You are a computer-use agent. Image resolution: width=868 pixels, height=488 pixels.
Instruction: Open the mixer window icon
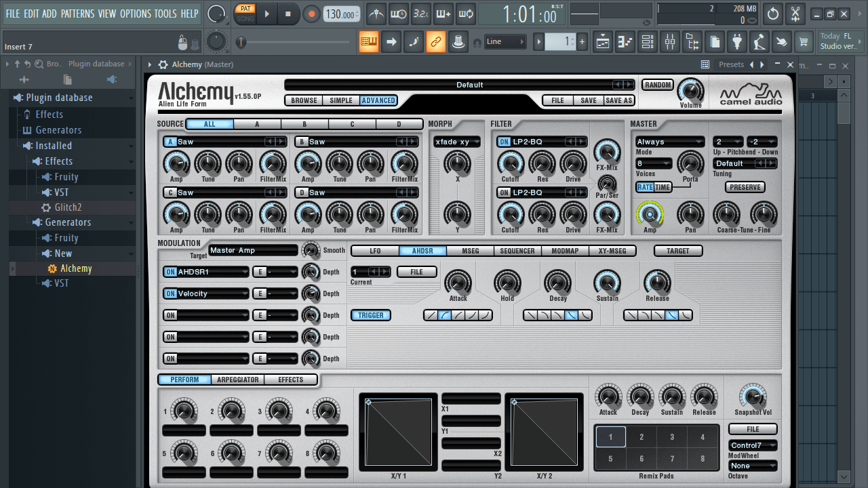point(670,42)
